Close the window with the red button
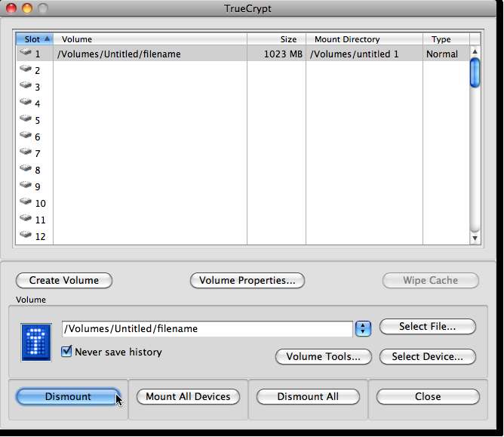This screenshot has width=504, height=437. (x=11, y=8)
